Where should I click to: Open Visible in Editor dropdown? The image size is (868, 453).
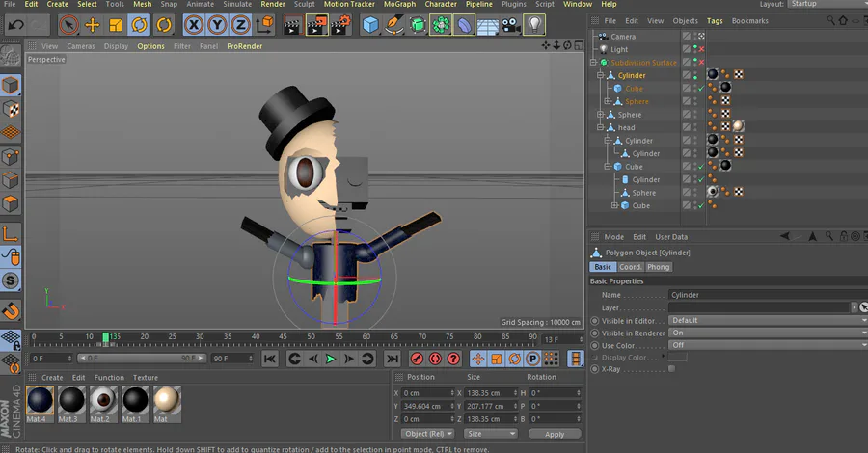768,321
